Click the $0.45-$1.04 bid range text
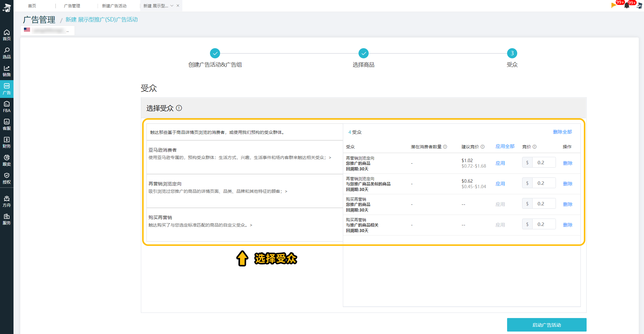Image resolution: width=644 pixels, height=334 pixels. pyautogui.click(x=474, y=187)
